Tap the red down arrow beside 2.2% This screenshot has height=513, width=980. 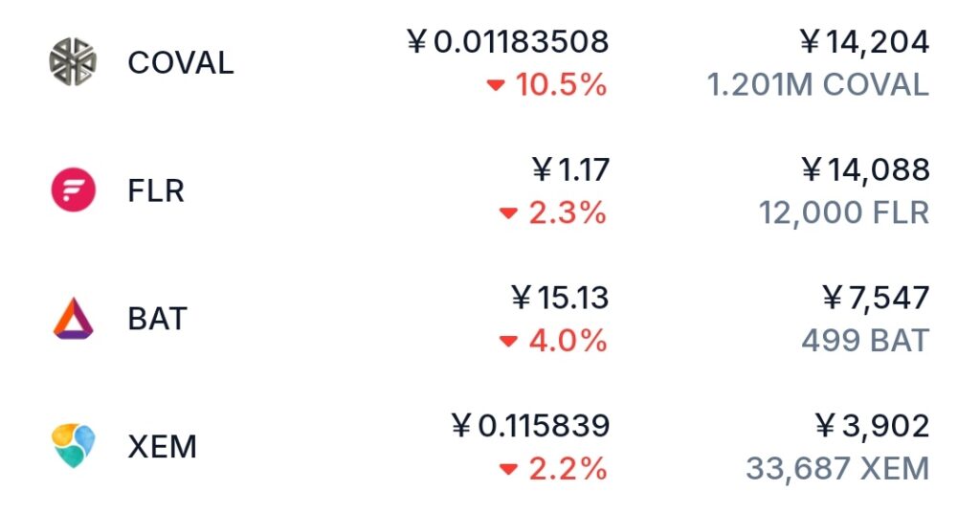(x=508, y=470)
